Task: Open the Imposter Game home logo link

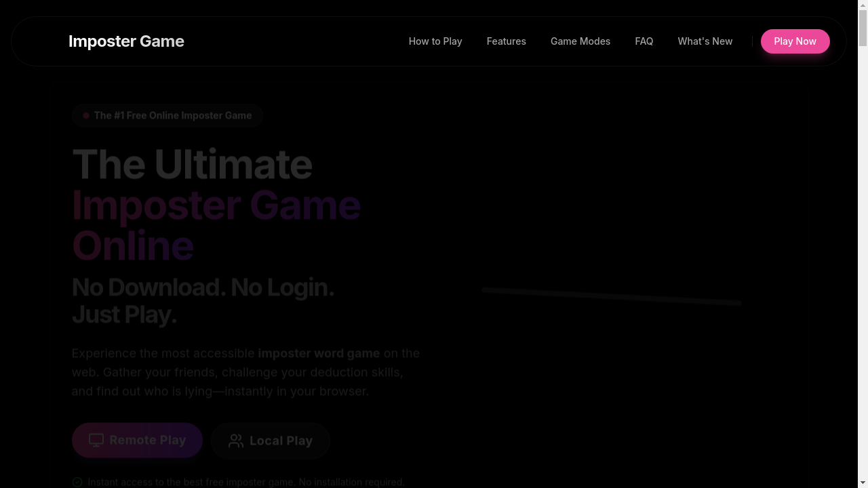Action: [x=126, y=41]
